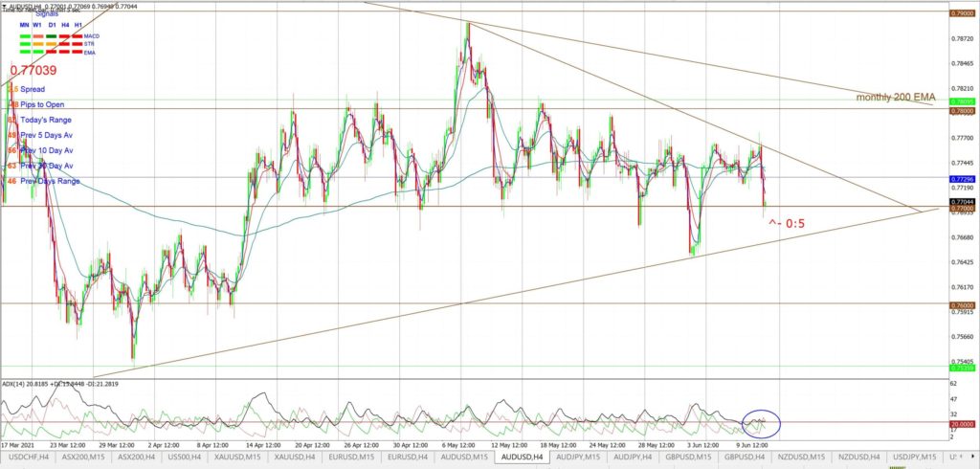This screenshot has width=980, height=469.
Task: Switch to the USDCHF,H4 chart tab
Action: [x=27, y=458]
